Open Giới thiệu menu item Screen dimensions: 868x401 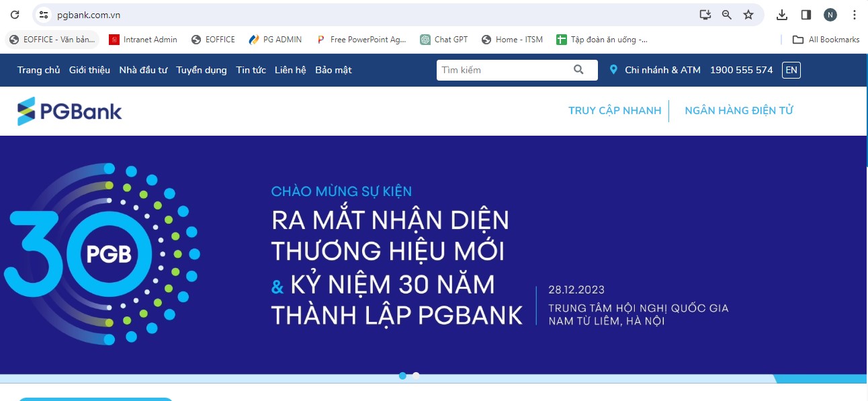click(x=89, y=70)
